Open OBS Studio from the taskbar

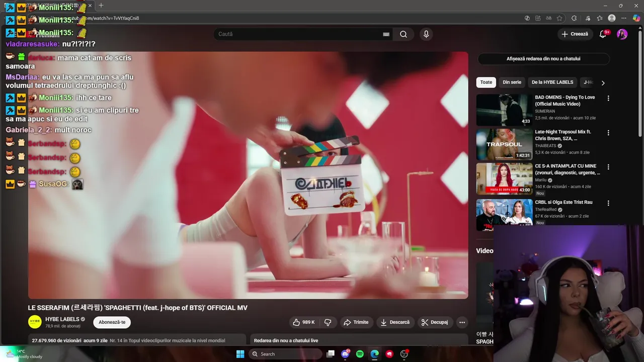pos(404,354)
